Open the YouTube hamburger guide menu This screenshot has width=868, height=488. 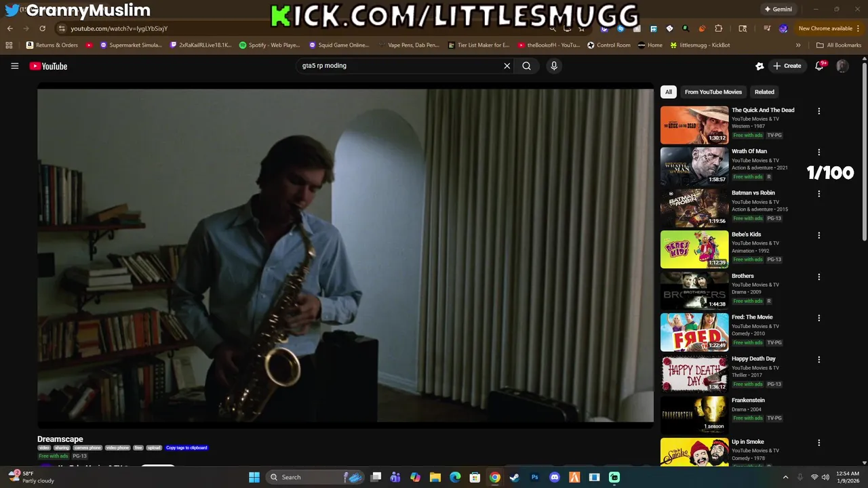(x=14, y=66)
